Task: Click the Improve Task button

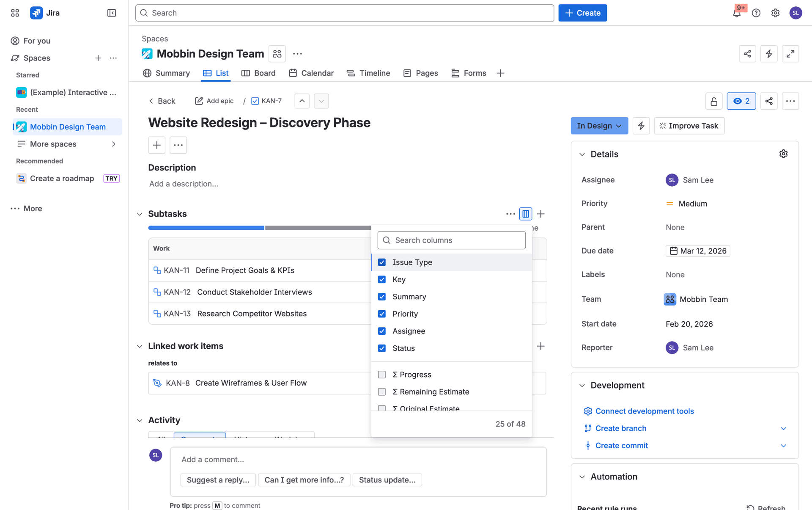Action: 689,126
